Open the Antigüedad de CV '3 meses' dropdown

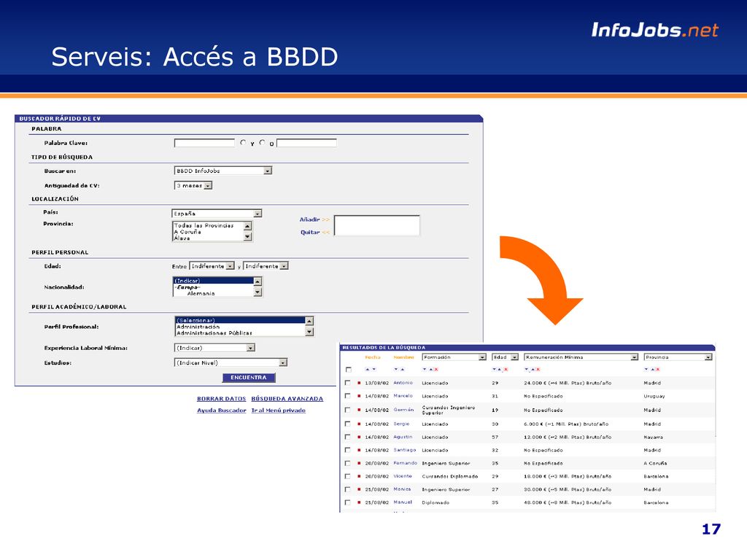pos(193,185)
